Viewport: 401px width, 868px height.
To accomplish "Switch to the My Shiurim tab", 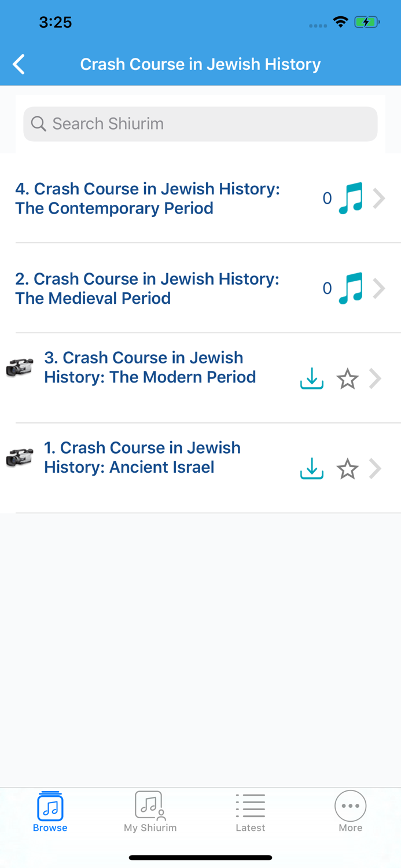I will click(150, 811).
